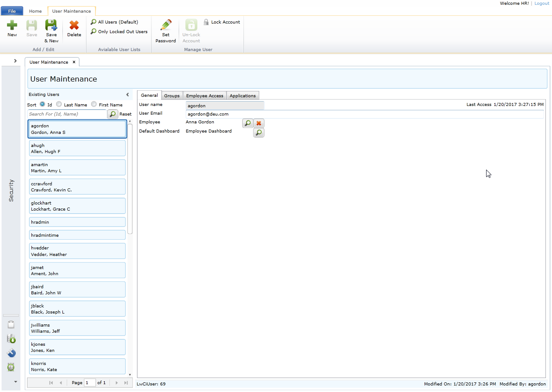
Task: Click the Logout link
Action: (542, 3)
